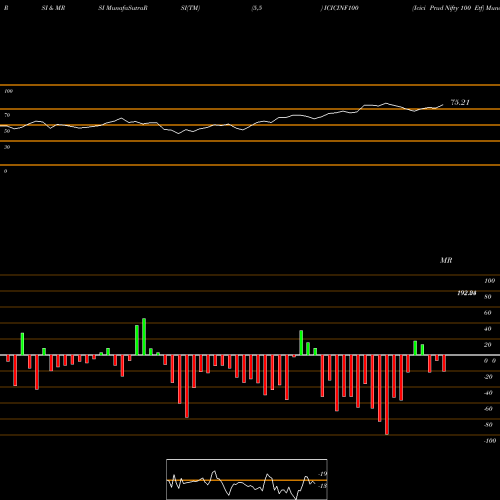Click the -18 label in mini chart
This screenshot has width=500, height=500.
tap(323, 486)
